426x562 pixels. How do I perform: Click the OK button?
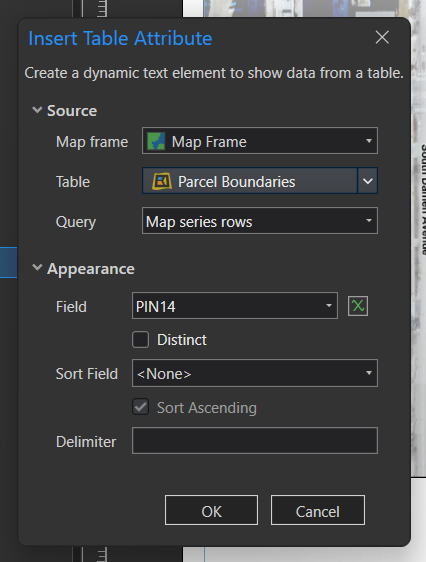211,510
